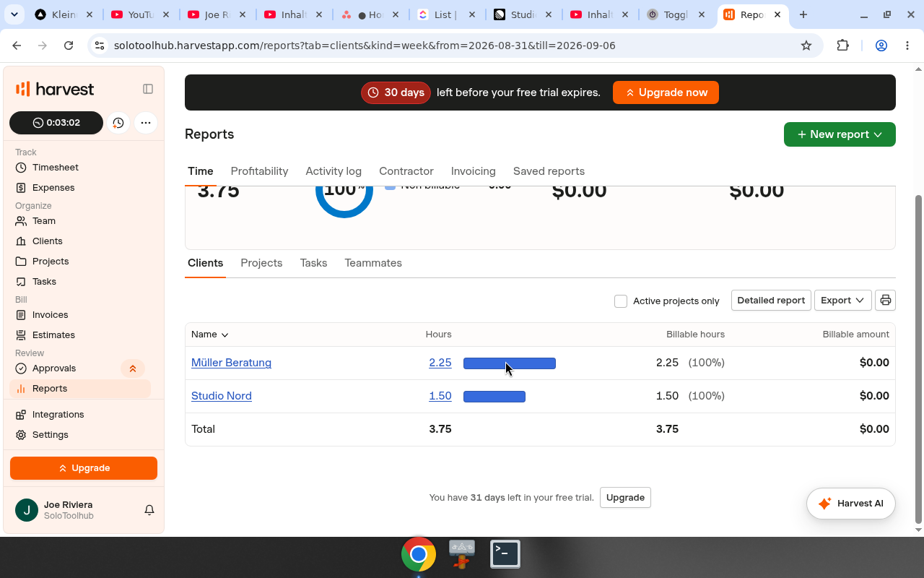Viewport: 924px width, 578px height.
Task: Click the page vertical scrollbar
Action: pos(918,359)
